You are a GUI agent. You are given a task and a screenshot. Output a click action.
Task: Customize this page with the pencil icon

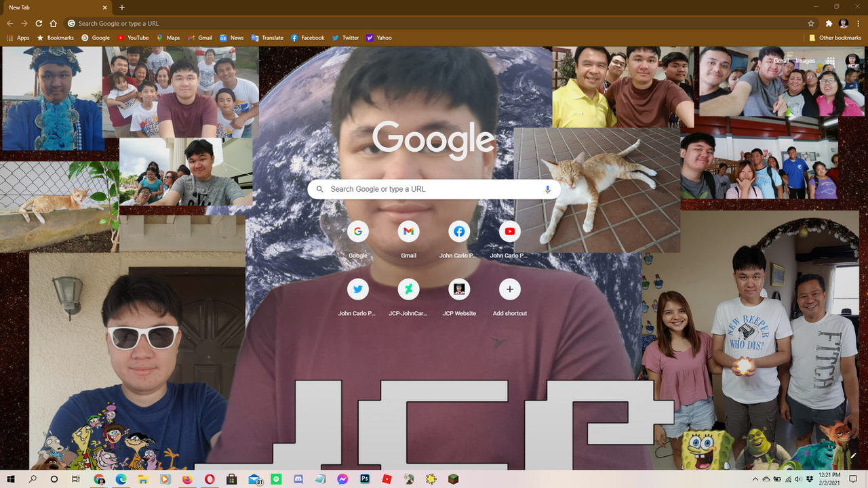coord(852,456)
